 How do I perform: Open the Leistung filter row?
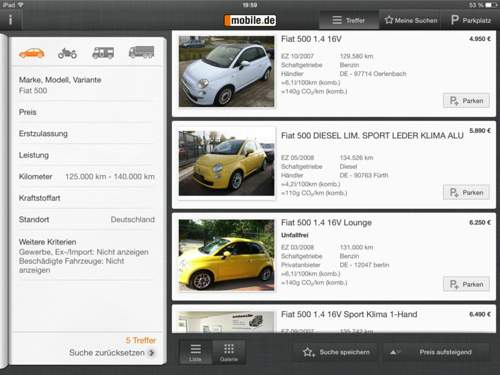click(87, 155)
